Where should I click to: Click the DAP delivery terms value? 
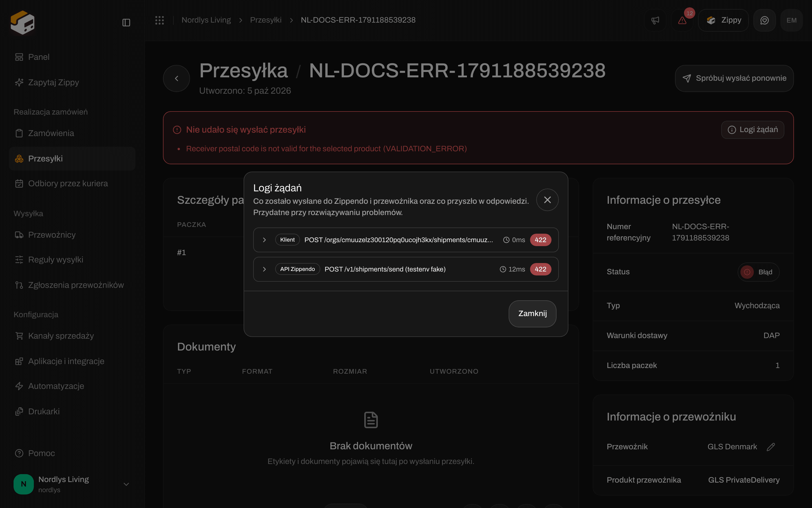point(771,335)
